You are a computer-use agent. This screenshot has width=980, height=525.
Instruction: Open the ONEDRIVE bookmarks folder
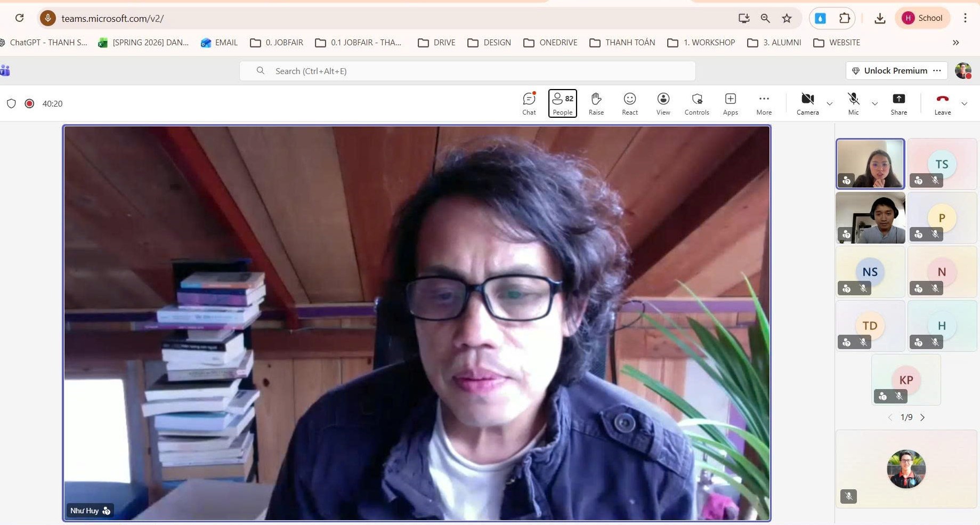click(x=550, y=43)
